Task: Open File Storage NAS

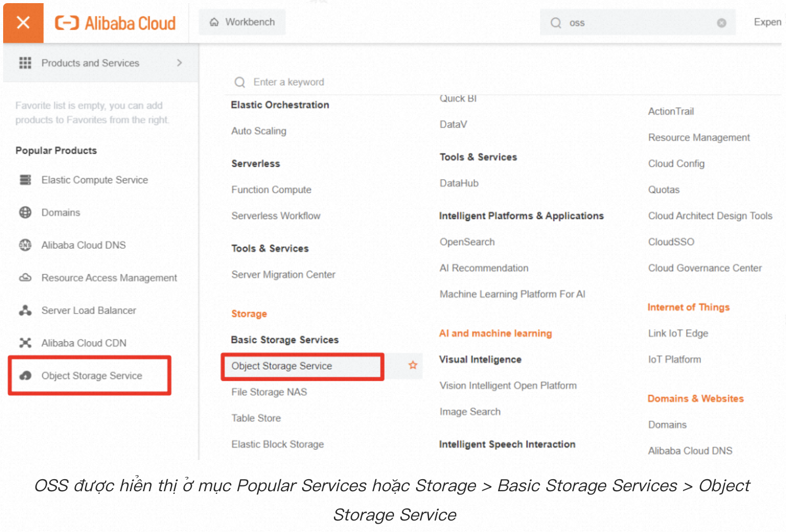Action: [x=269, y=392]
